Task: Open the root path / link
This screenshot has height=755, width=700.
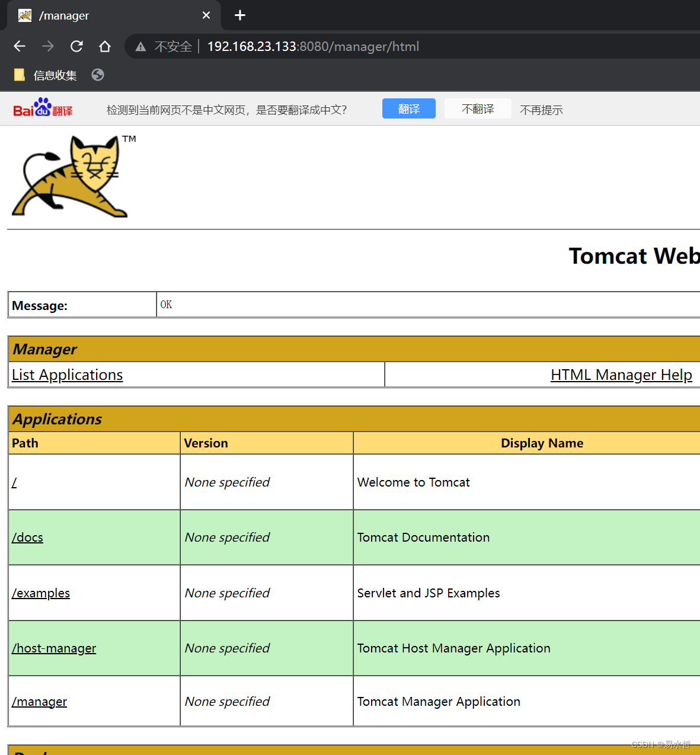Action: (14, 482)
